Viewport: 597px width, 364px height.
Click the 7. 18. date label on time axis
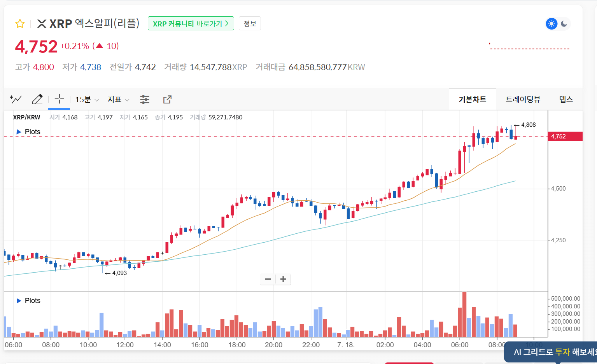tap(346, 345)
